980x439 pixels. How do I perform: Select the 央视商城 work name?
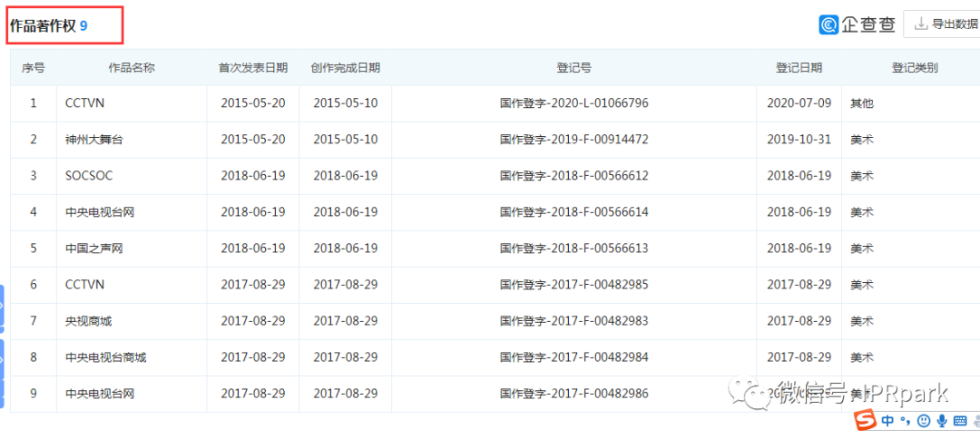88,321
